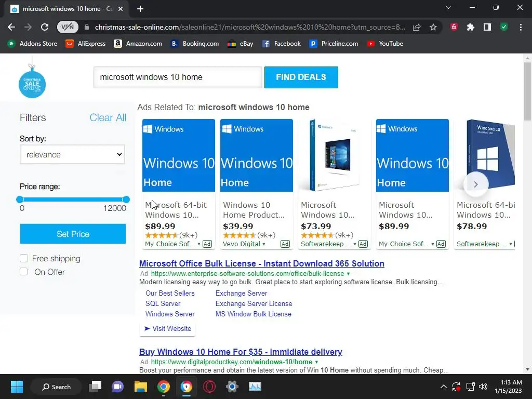
Task: Open the Exchange Server License sitelink
Action: pyautogui.click(x=254, y=303)
